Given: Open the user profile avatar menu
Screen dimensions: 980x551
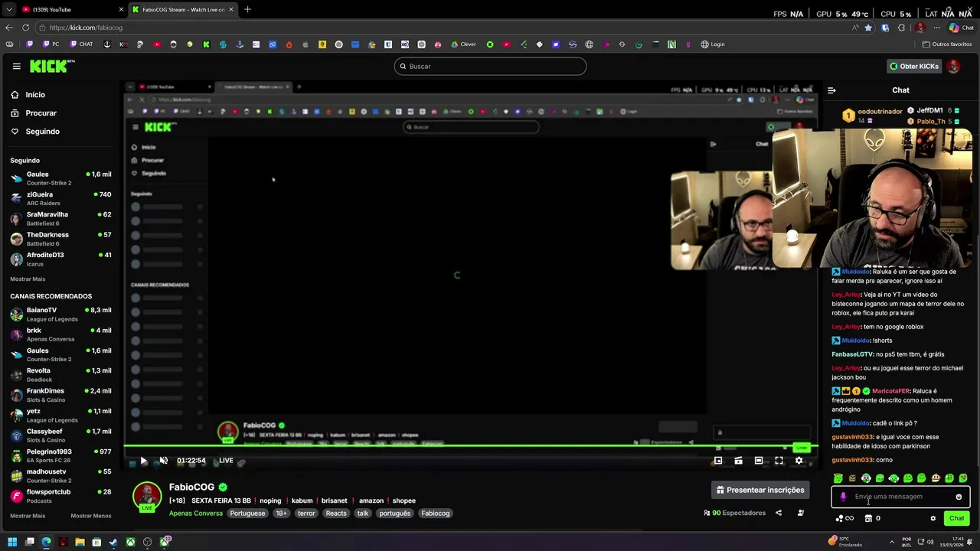Looking at the screenshot, I should 953,67.
